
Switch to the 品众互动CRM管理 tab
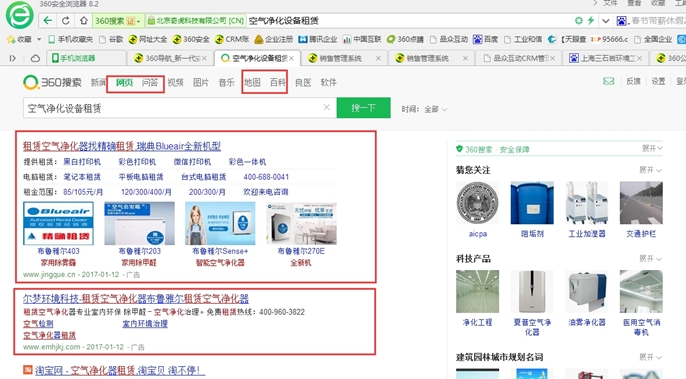click(x=517, y=58)
